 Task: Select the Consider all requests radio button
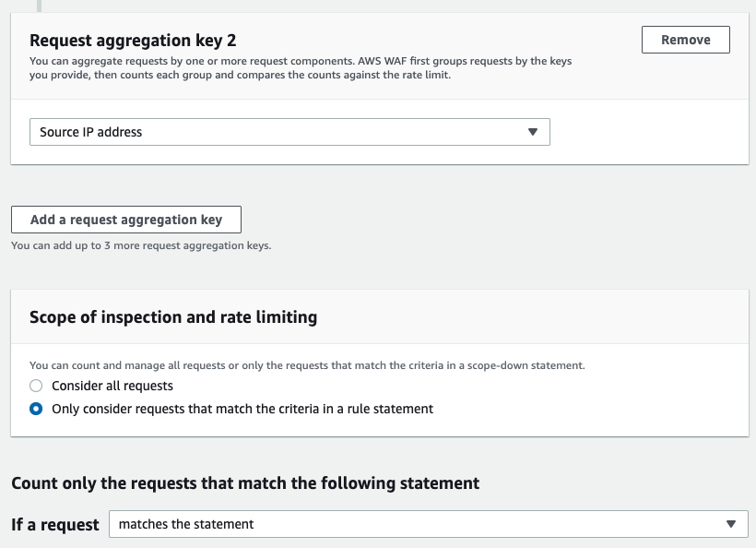point(36,386)
